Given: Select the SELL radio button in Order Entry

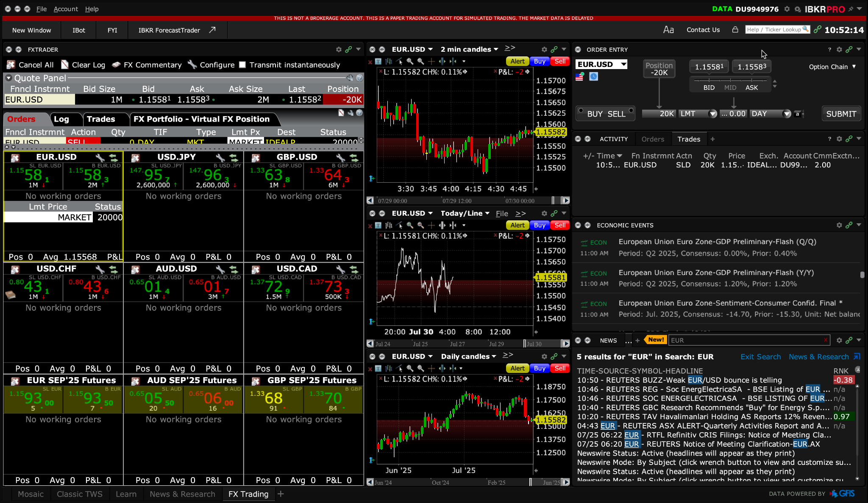Looking at the screenshot, I should click(x=631, y=111).
